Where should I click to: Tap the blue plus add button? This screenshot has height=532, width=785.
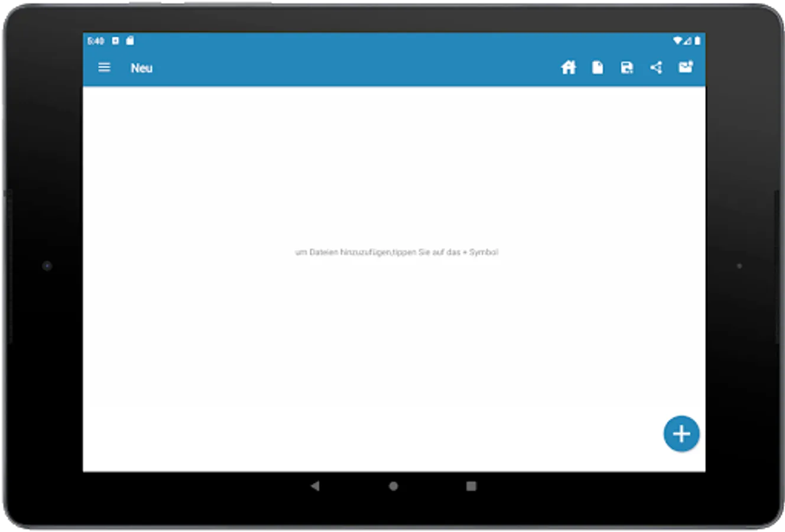pos(681,434)
